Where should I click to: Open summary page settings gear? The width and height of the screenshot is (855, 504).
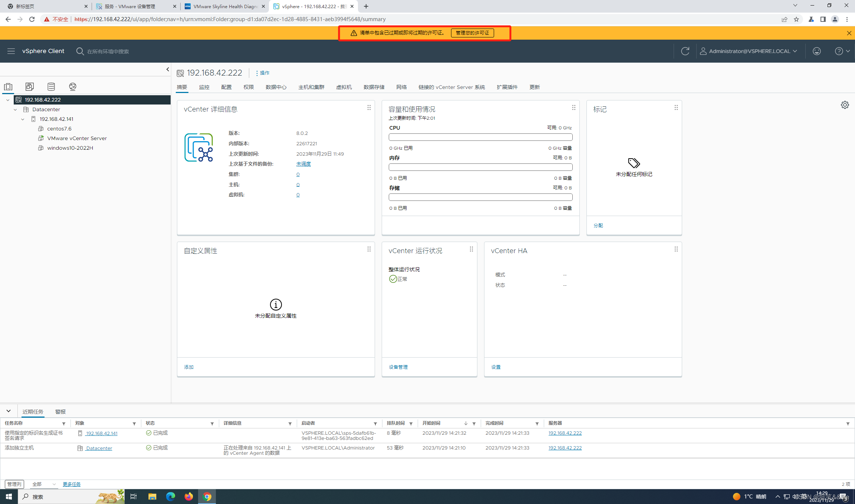845,105
